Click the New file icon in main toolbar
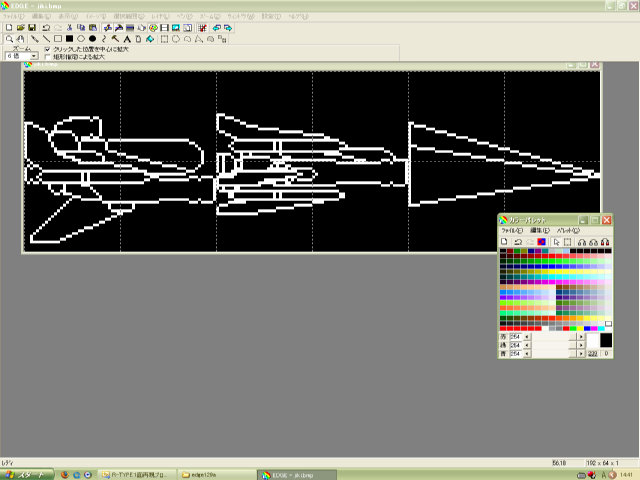 [x=9, y=28]
